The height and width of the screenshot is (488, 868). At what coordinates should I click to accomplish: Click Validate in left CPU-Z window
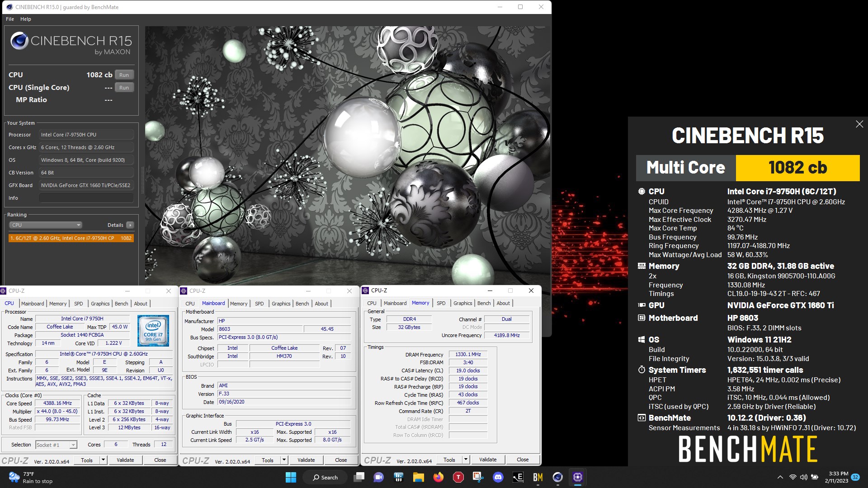(125, 460)
